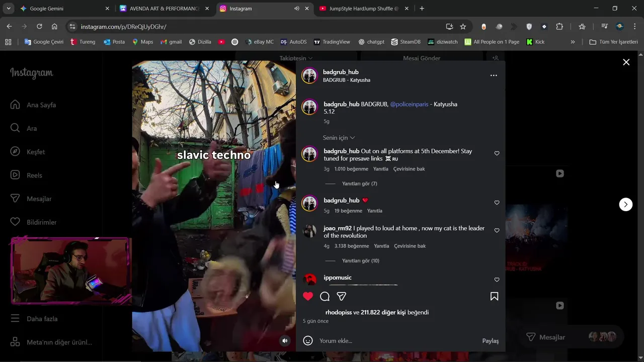Viewport: 644px width, 362px height.
Task: Open Reels in sidebar
Action: pos(26,175)
